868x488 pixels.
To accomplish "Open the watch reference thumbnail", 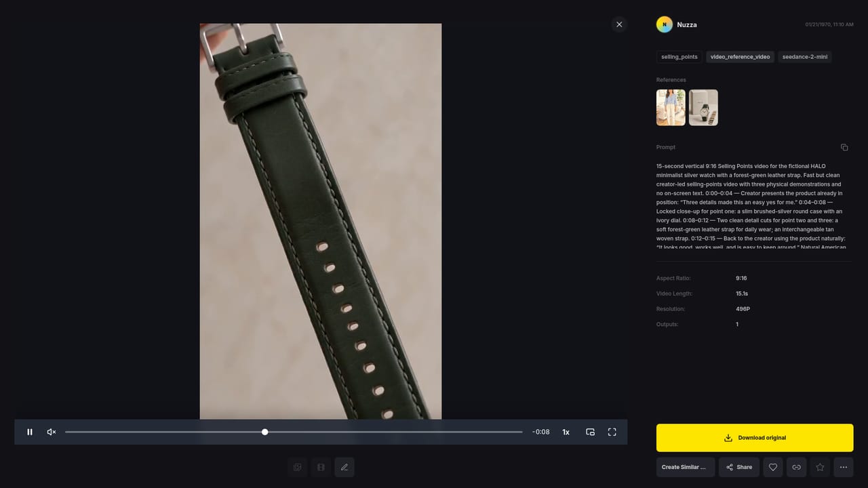I will pos(703,108).
